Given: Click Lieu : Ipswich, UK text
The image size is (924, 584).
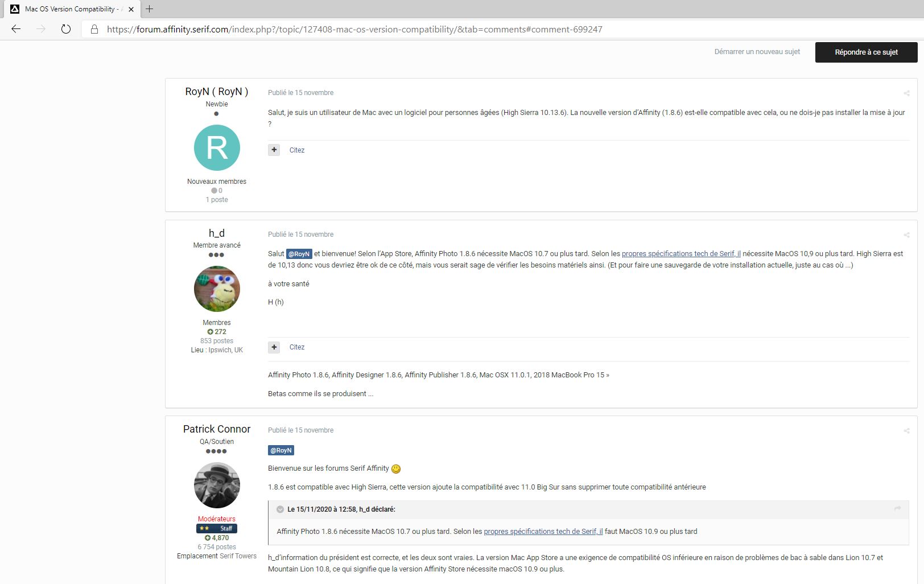Looking at the screenshot, I should coord(217,350).
